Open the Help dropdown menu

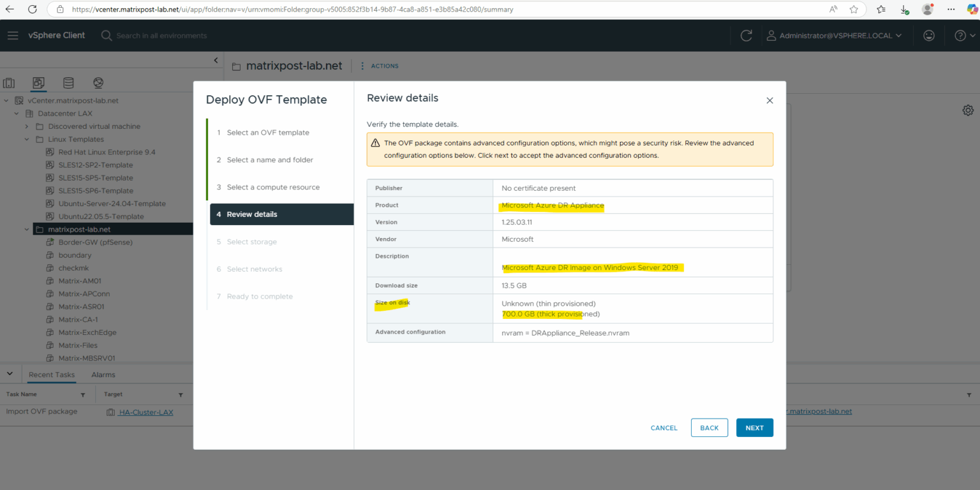[961, 35]
